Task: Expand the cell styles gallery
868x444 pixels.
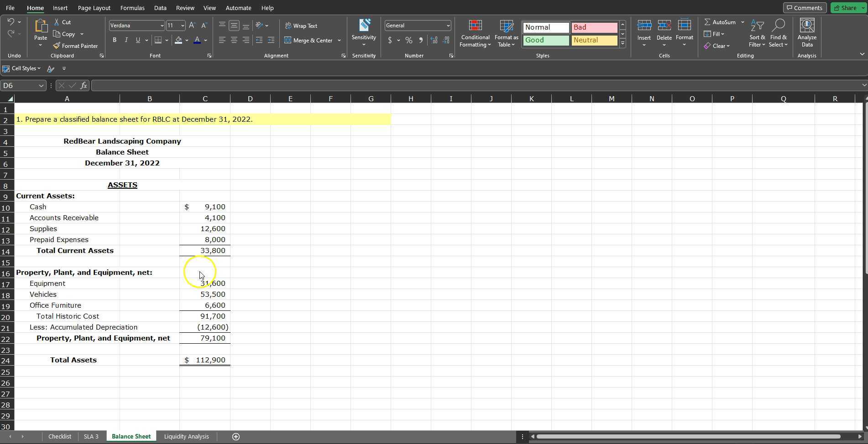Action: tap(622, 43)
